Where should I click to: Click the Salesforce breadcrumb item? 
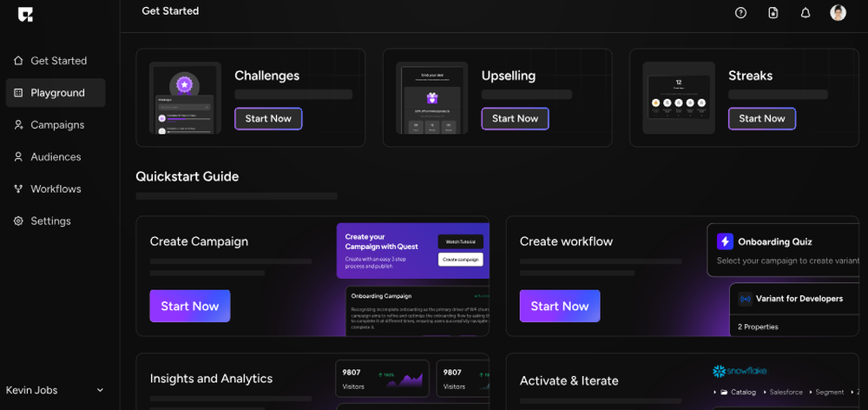tap(786, 393)
